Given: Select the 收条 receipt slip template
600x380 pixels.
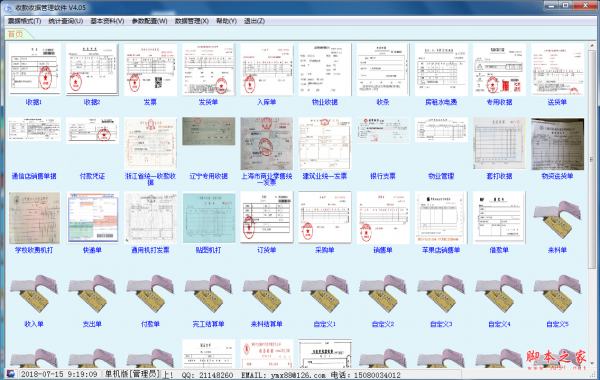Looking at the screenshot, I should pos(383,69).
